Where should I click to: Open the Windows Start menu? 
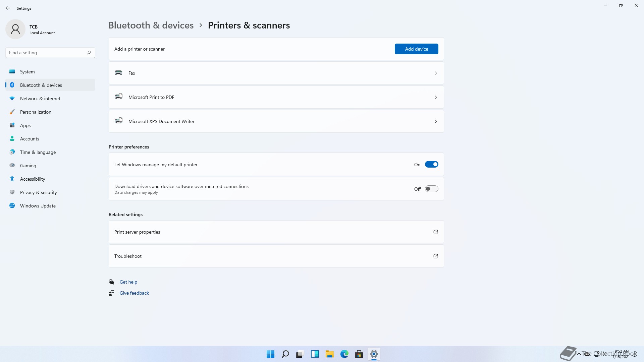pyautogui.click(x=270, y=354)
